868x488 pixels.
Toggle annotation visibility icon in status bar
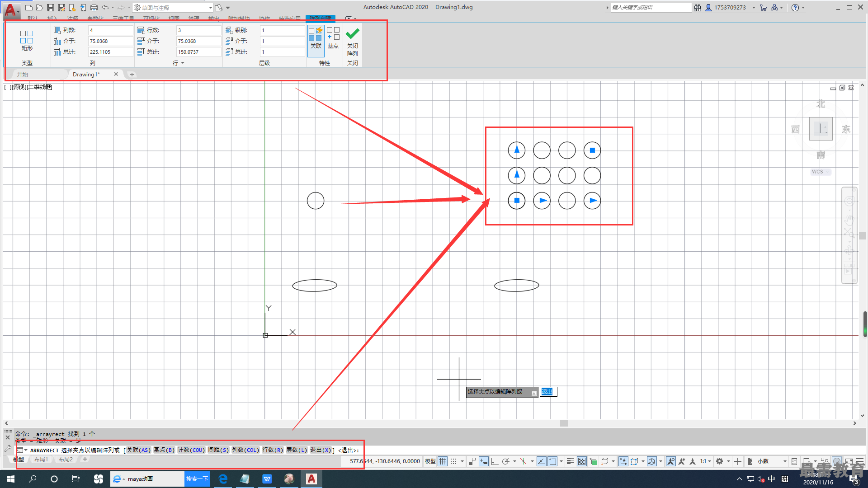(x=671, y=461)
